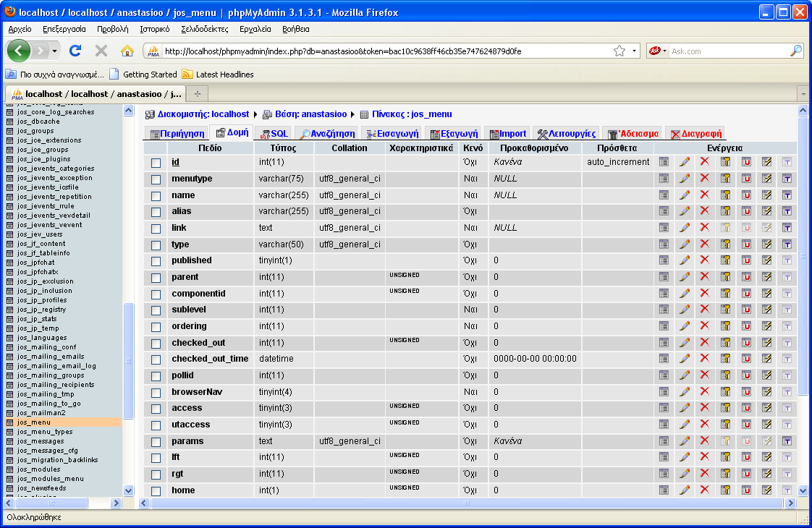Image resolution: width=812 pixels, height=528 pixels.
Task: Delete the menutype field using red X
Action: (705, 178)
